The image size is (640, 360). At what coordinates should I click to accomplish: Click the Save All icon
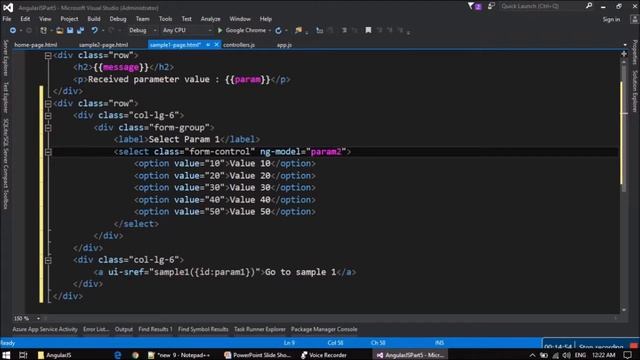(80, 31)
